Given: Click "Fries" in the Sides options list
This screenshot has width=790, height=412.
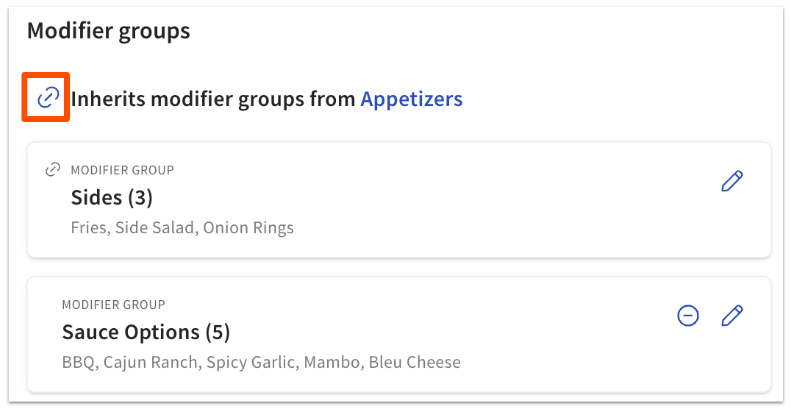Looking at the screenshot, I should pyautogui.click(x=88, y=227).
